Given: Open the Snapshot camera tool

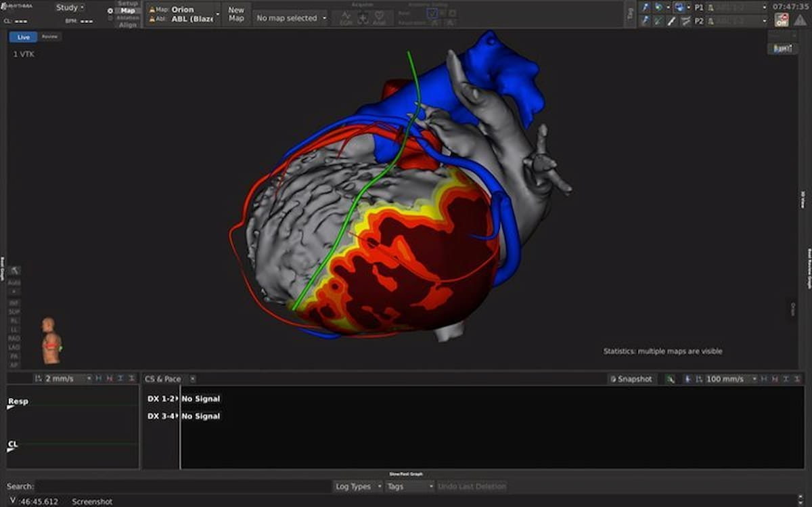Looking at the screenshot, I should coord(631,379).
